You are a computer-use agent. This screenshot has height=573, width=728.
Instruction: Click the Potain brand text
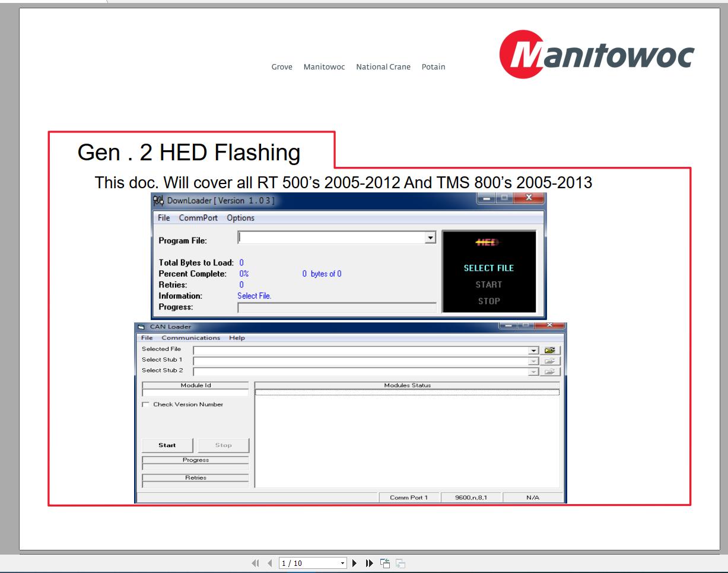(433, 67)
